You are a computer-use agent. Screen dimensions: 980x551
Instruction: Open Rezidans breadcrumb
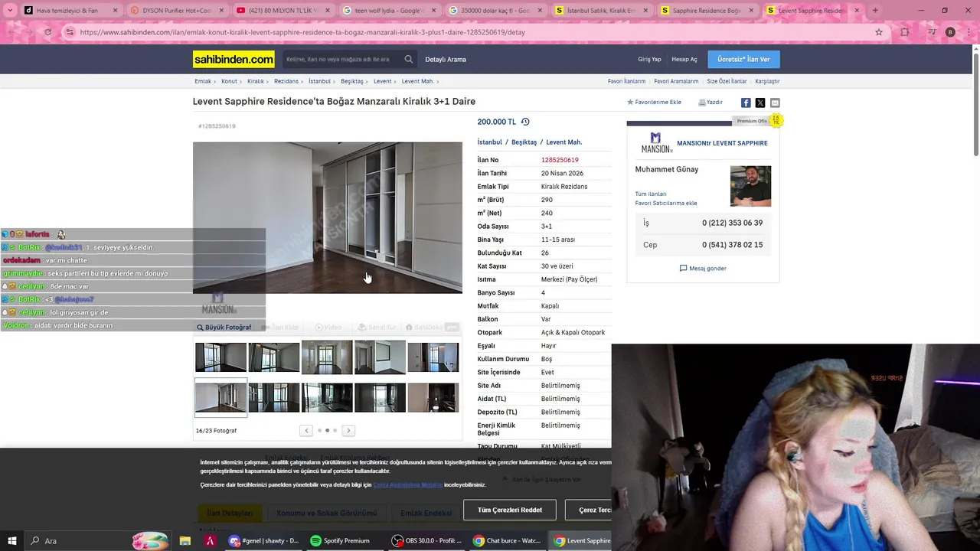286,81
